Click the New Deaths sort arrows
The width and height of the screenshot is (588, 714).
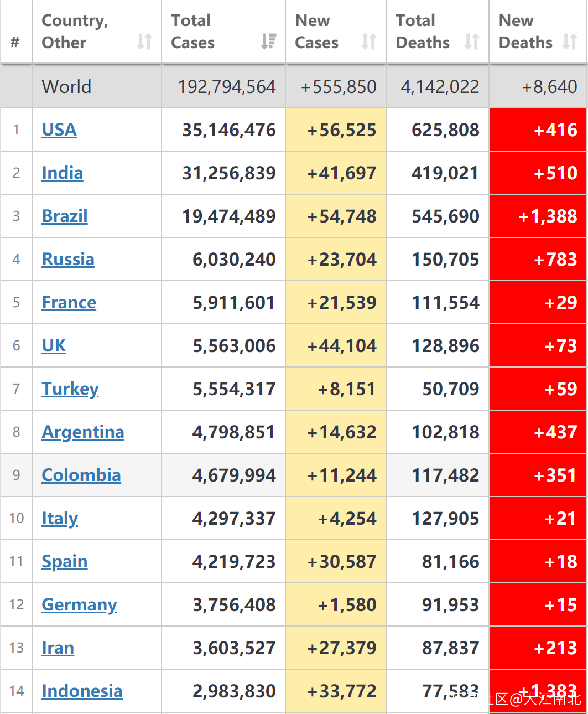[570, 42]
